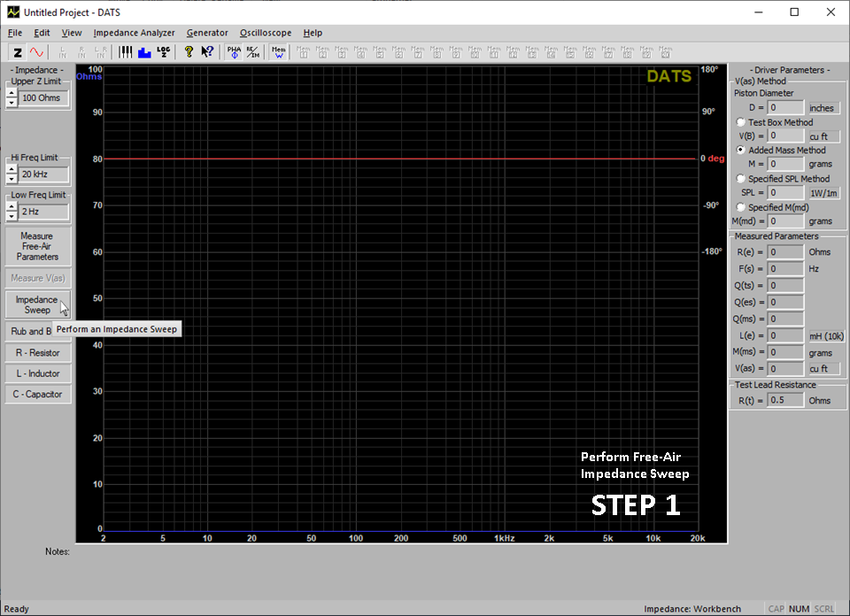
Task: Click the R(e) measured parameter field
Action: pyautogui.click(x=785, y=252)
